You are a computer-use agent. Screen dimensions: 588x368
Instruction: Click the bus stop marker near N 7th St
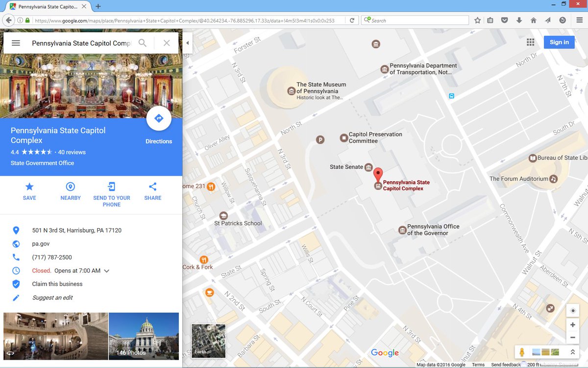click(x=452, y=96)
